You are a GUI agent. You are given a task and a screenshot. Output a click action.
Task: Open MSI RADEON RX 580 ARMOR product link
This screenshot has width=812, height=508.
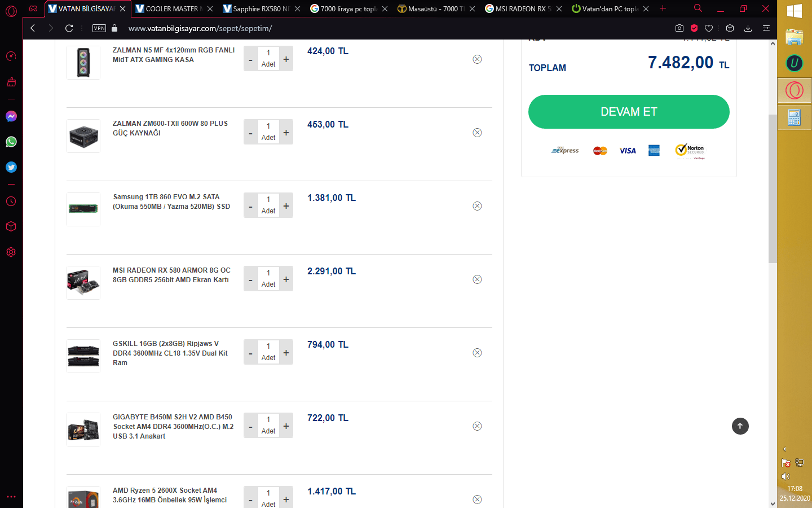pyautogui.click(x=171, y=275)
